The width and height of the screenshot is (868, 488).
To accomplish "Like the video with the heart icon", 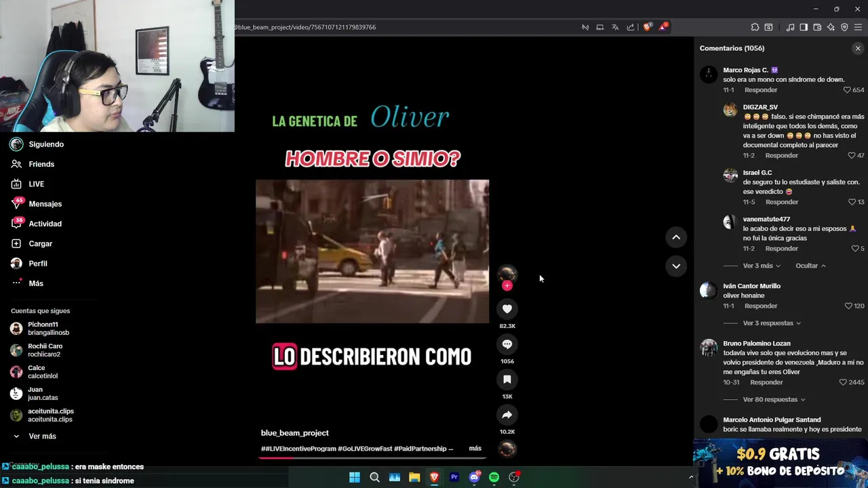I will [507, 309].
